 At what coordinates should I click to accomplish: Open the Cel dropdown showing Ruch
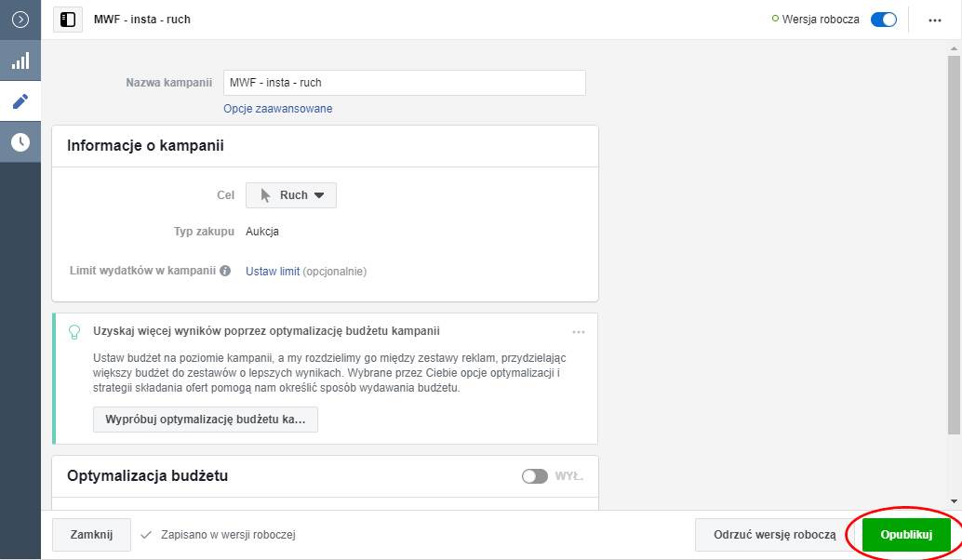(291, 195)
